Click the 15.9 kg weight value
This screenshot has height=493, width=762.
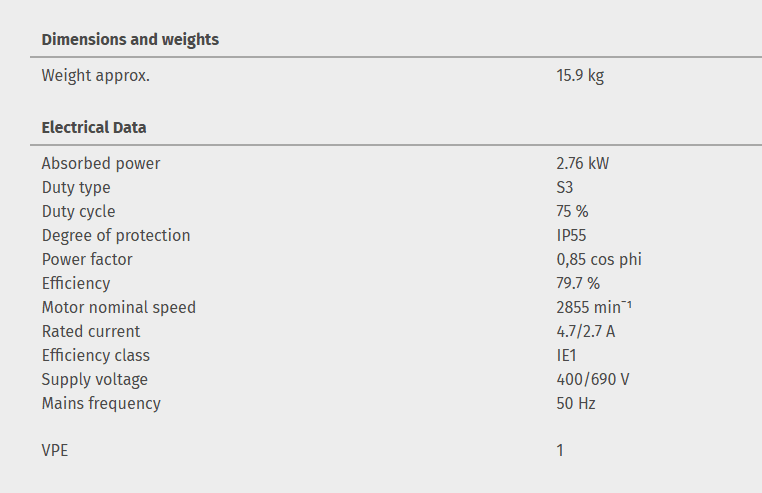[x=580, y=75]
